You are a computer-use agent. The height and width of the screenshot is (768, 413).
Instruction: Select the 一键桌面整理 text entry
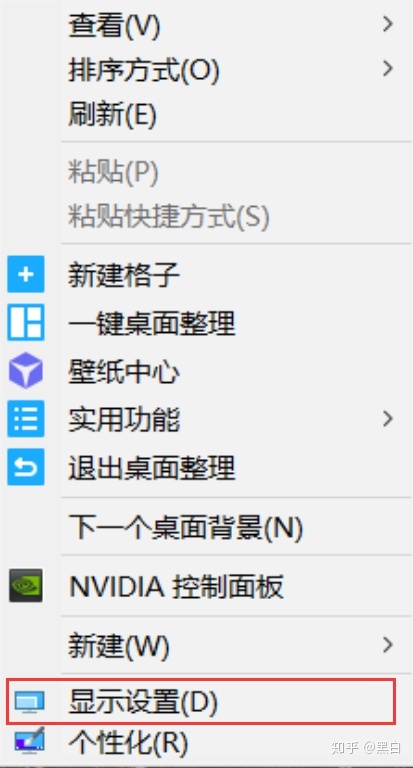pos(151,323)
